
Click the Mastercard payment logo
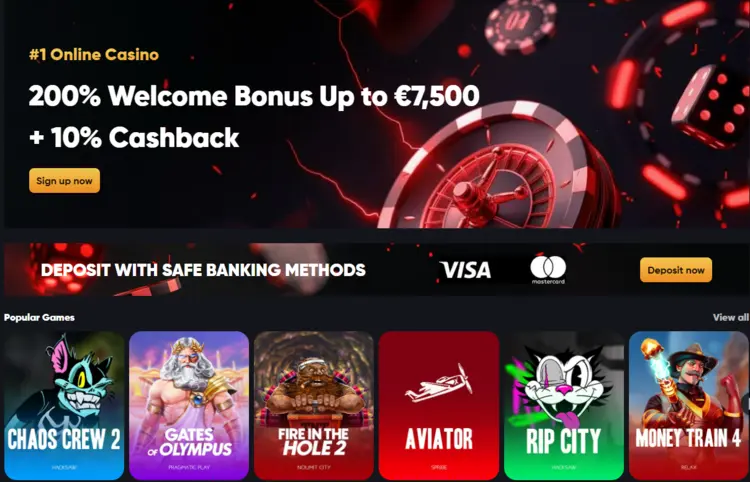tap(548, 270)
